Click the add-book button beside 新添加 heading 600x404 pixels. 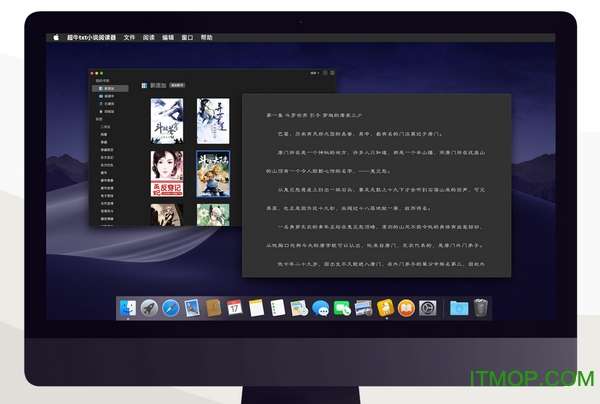pyautogui.click(x=176, y=86)
